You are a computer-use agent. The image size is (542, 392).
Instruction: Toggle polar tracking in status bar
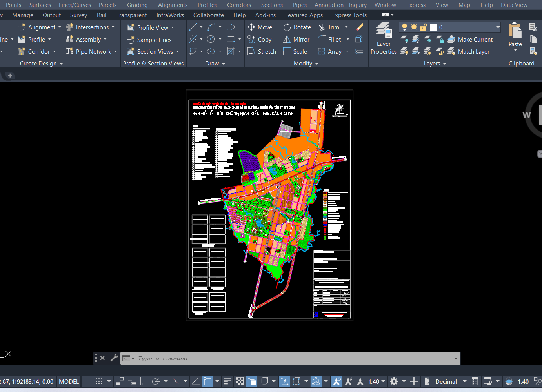156,381
